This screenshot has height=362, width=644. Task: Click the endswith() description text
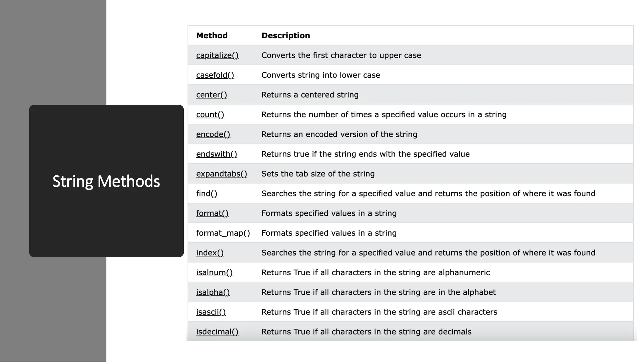[365, 154]
